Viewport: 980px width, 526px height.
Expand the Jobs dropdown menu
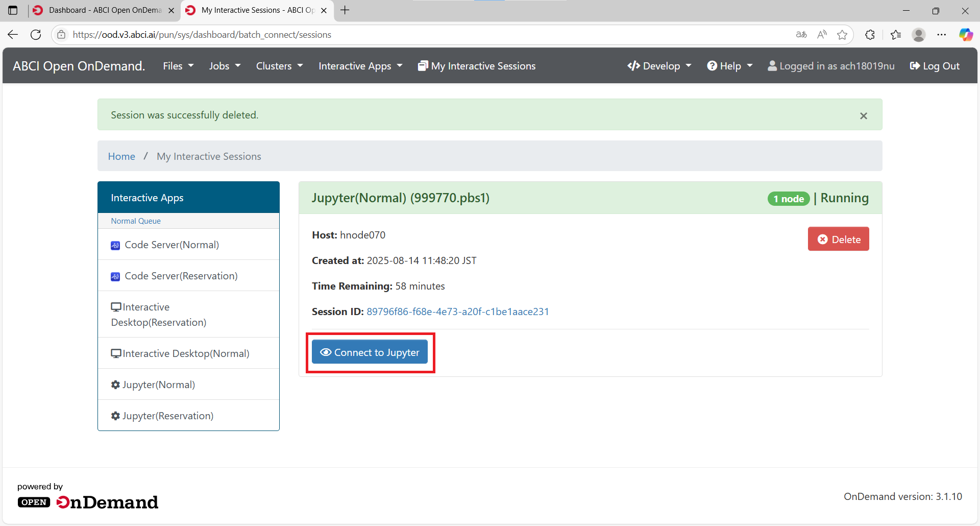click(x=225, y=66)
